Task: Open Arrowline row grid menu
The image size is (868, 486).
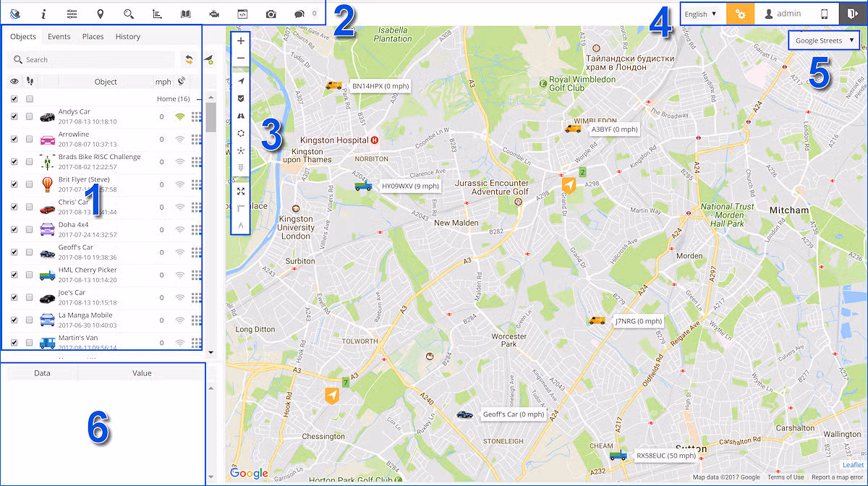Action: 196,139
